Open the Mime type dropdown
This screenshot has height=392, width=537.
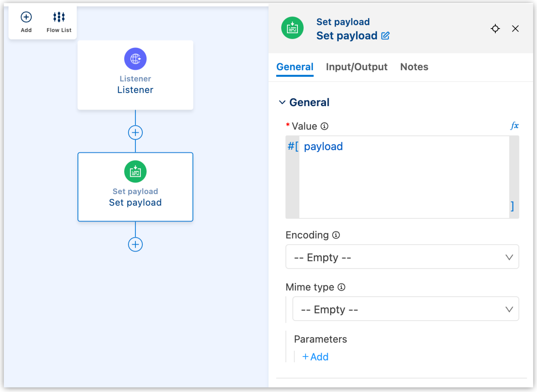tap(405, 309)
